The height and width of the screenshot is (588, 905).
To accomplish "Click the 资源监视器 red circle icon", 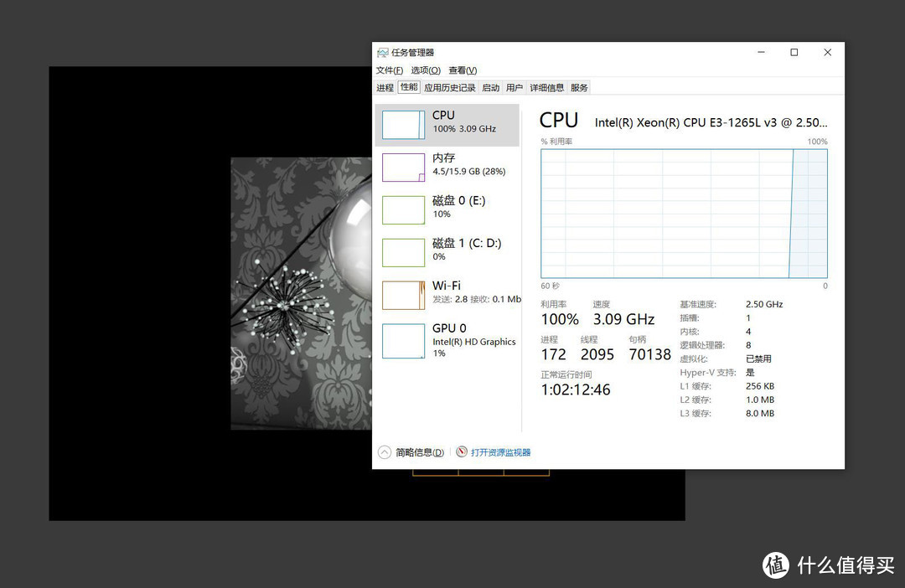I will (462, 451).
